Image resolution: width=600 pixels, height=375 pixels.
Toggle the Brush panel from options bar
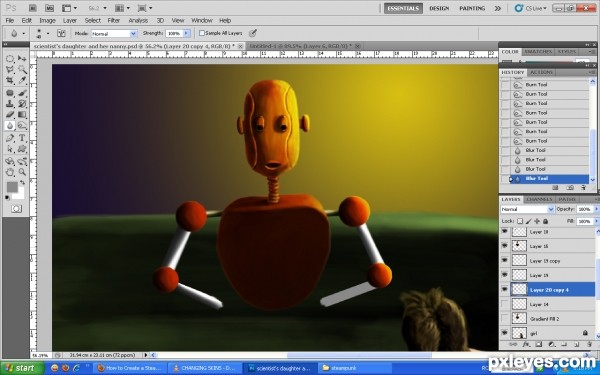pyautogui.click(x=61, y=33)
